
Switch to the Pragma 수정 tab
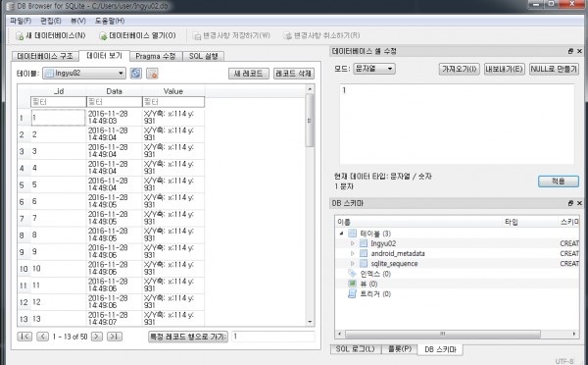tap(156, 56)
